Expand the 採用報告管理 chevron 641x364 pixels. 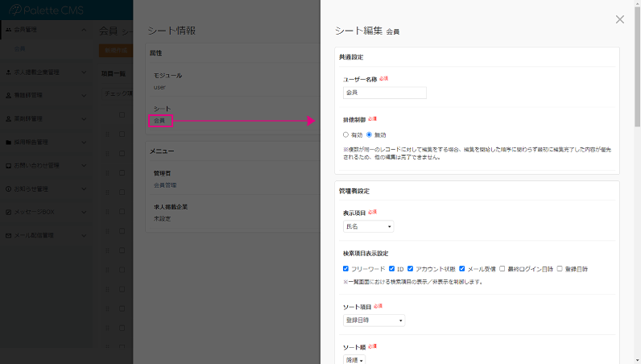(84, 143)
